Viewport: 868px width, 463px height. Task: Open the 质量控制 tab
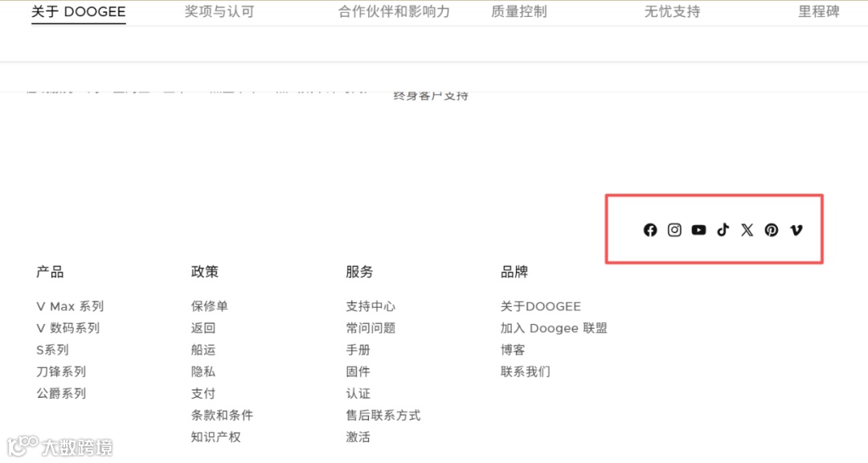518,11
